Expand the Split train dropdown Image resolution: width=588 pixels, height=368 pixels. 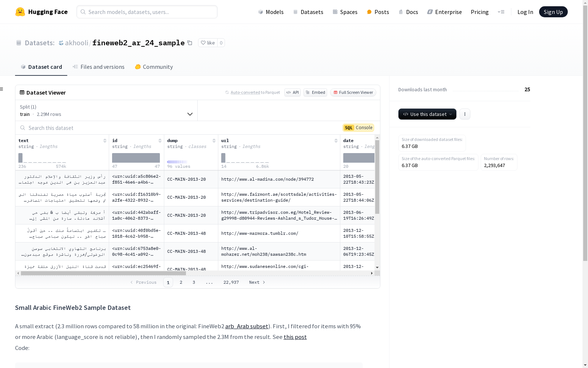point(106,110)
